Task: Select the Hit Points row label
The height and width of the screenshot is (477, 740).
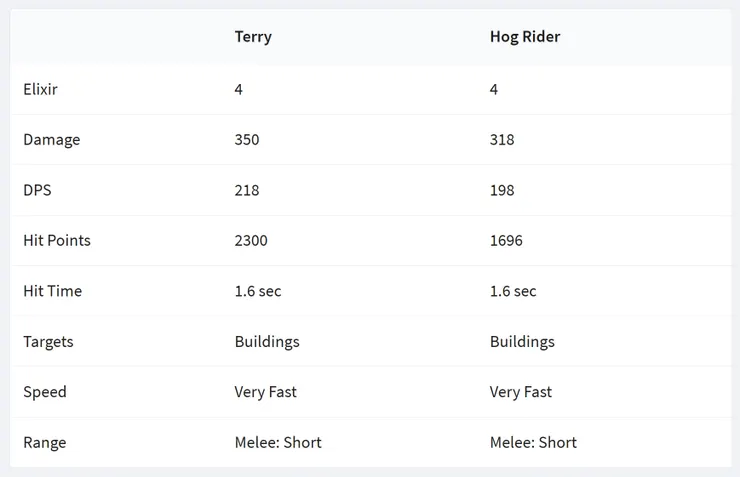Action: coord(57,241)
